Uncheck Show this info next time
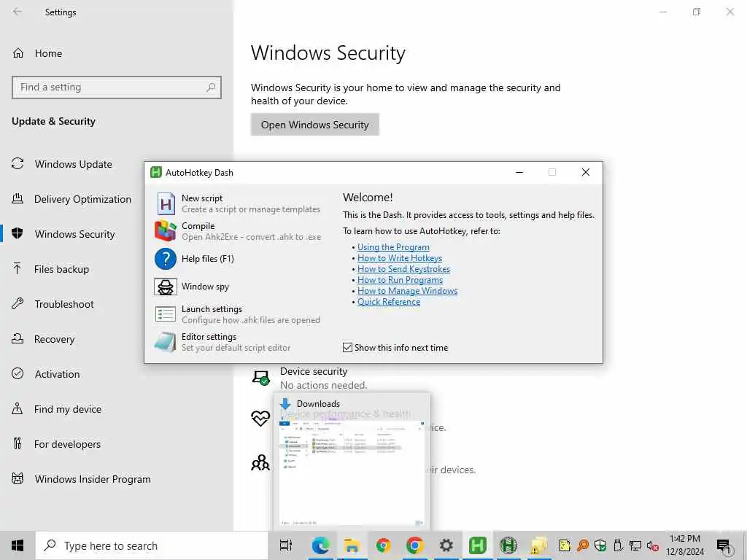The image size is (747, 560). (x=347, y=348)
